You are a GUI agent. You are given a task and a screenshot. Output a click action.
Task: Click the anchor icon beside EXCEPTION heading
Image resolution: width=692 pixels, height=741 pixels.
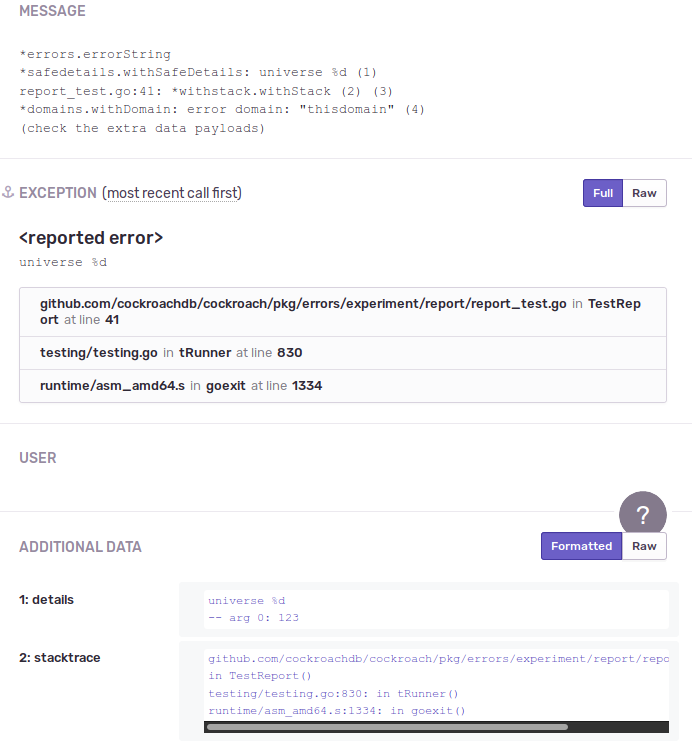point(8,192)
